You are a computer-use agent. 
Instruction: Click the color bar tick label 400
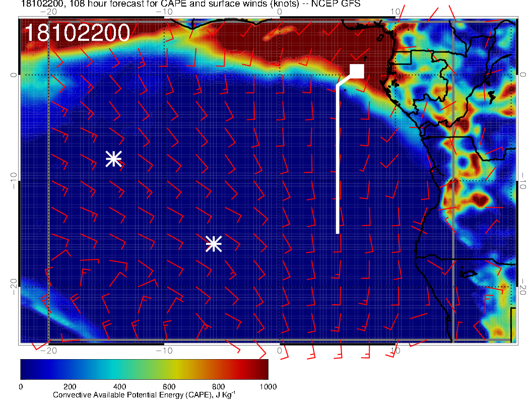click(119, 387)
